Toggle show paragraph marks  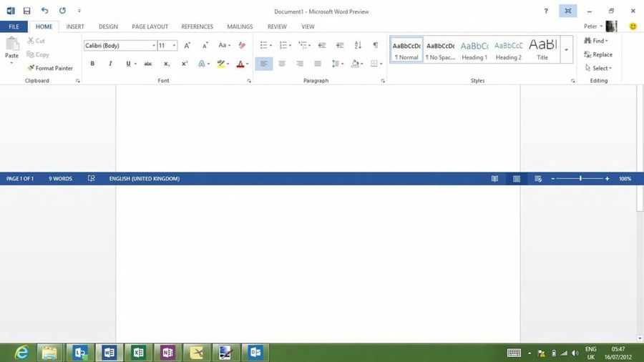(x=376, y=45)
